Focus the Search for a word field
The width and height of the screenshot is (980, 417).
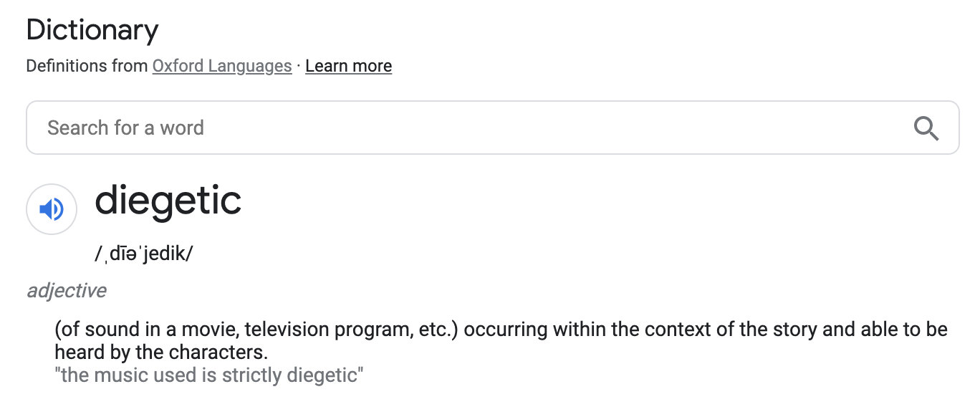(x=492, y=128)
